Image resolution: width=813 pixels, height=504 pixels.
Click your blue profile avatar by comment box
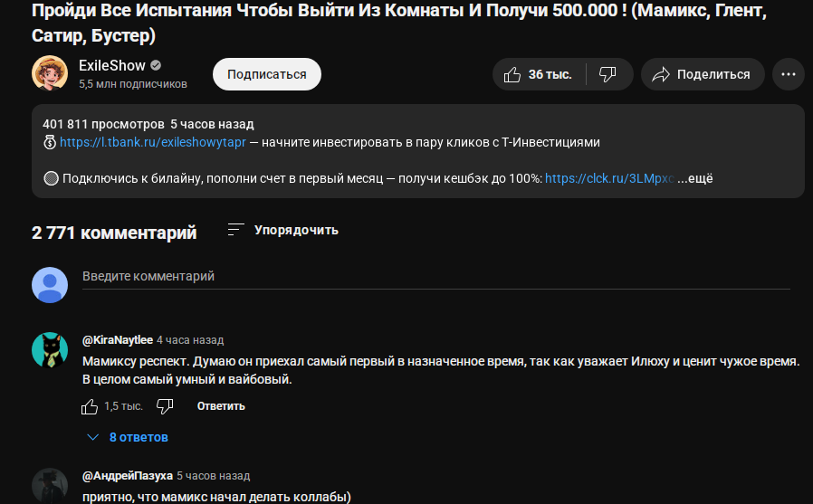point(50,285)
